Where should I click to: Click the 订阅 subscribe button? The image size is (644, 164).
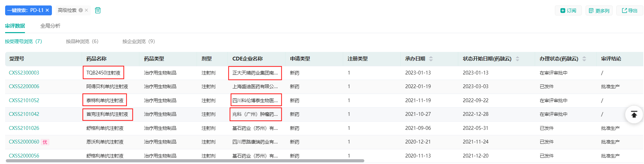point(568,11)
